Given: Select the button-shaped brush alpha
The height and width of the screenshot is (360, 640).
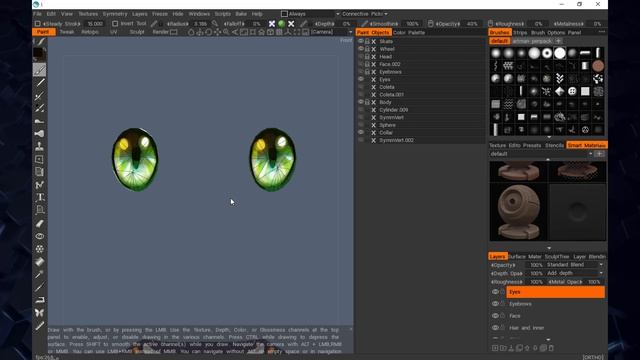Looking at the screenshot, I should (572, 91).
